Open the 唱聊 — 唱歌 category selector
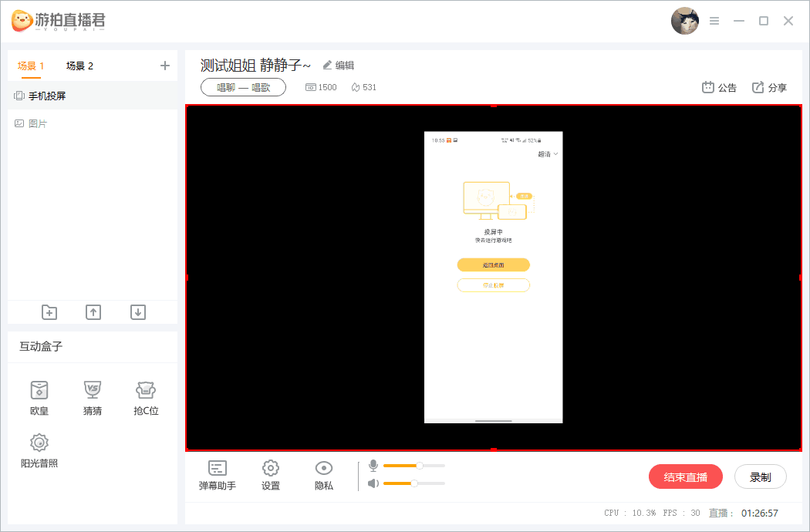This screenshot has height=532, width=810. 243,87
